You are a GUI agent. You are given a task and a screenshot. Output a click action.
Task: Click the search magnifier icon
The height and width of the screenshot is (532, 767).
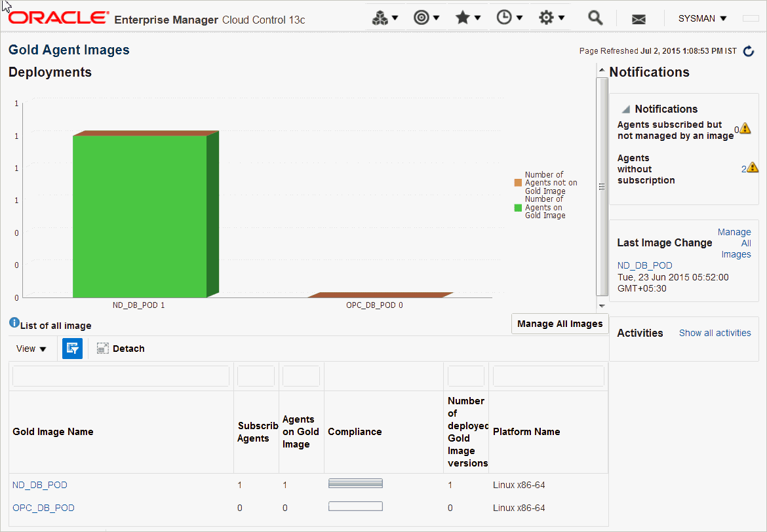click(x=595, y=18)
